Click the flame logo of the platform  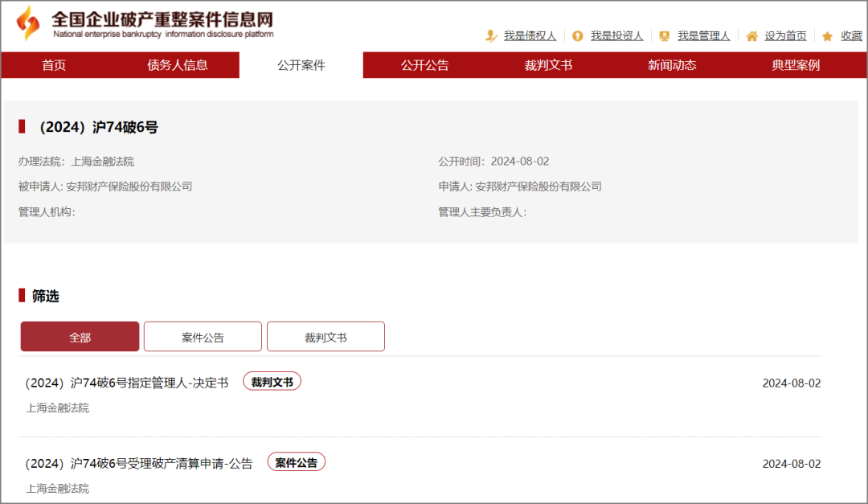point(27,22)
